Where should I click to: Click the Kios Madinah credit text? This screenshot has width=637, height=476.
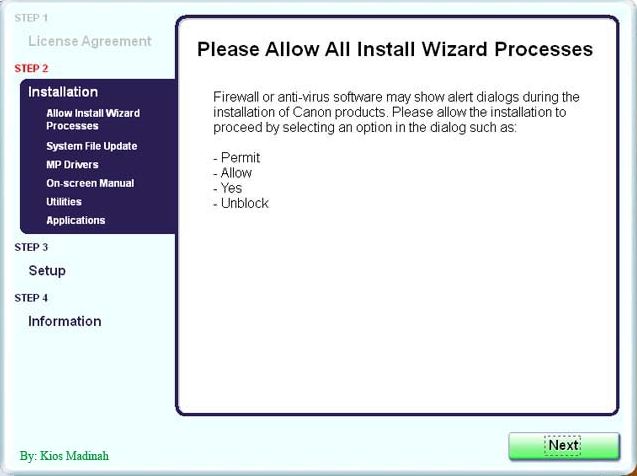64,456
